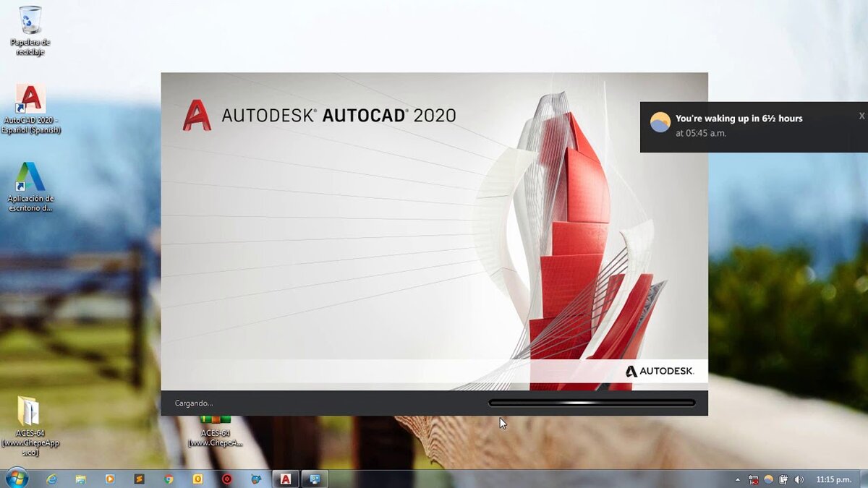
Task: Select the AutoCAD 2020 Español desktop shortcut
Action: coord(31,109)
